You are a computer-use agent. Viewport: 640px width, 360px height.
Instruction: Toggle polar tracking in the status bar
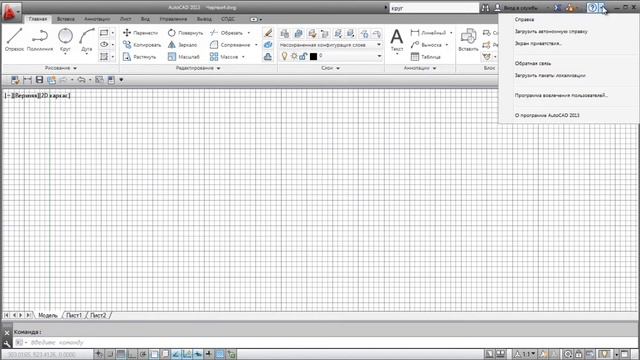pos(143,354)
